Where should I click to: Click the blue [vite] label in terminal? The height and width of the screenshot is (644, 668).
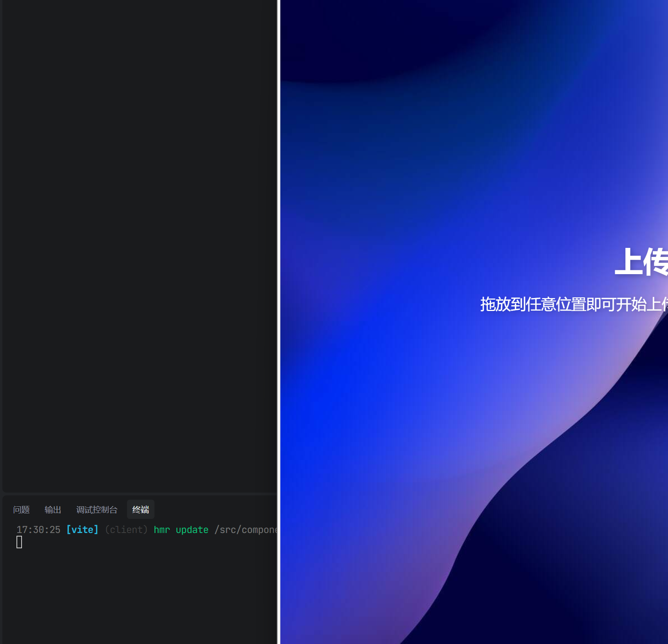(x=82, y=530)
